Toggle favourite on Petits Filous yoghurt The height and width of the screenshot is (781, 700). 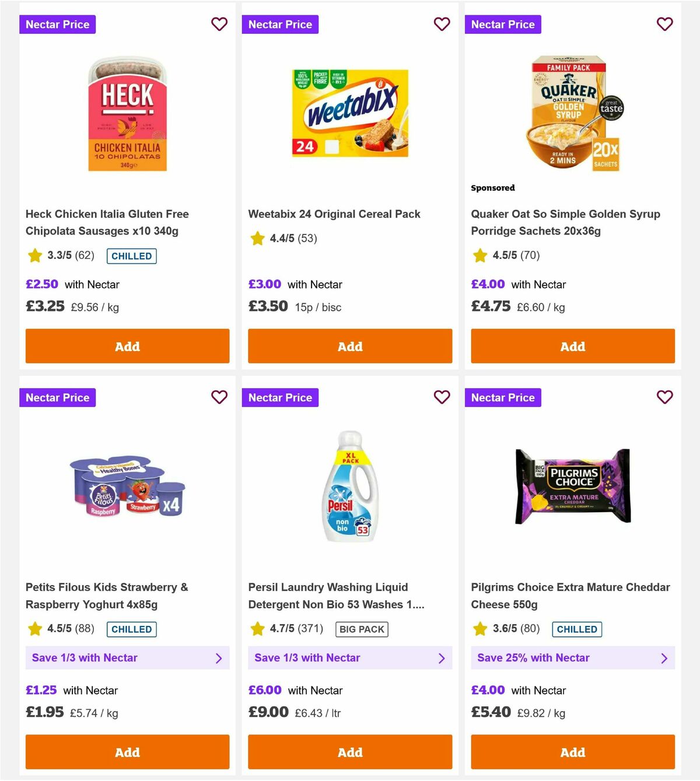point(219,397)
